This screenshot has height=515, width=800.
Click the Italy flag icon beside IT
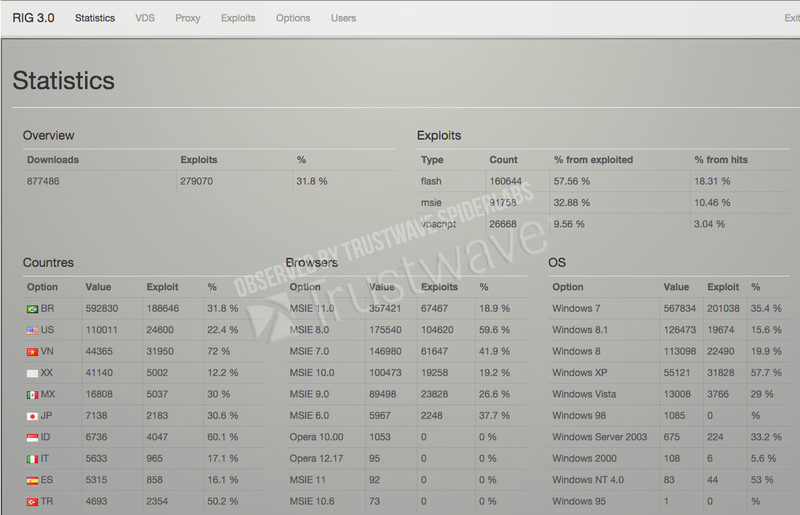[x=33, y=458]
